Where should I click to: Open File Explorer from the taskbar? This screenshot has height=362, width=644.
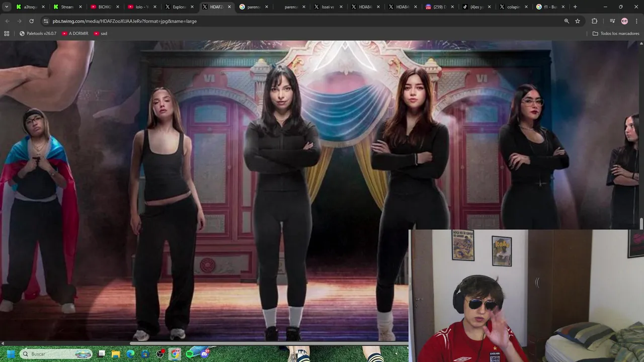point(116,354)
